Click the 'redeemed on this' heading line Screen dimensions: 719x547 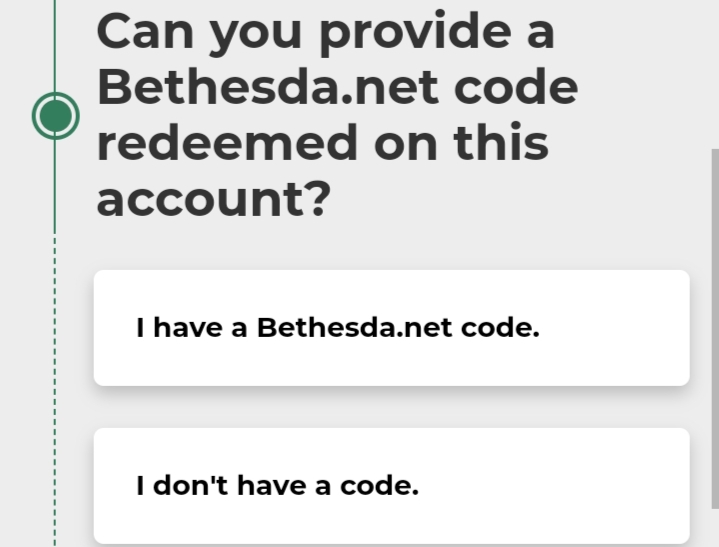[x=323, y=142]
